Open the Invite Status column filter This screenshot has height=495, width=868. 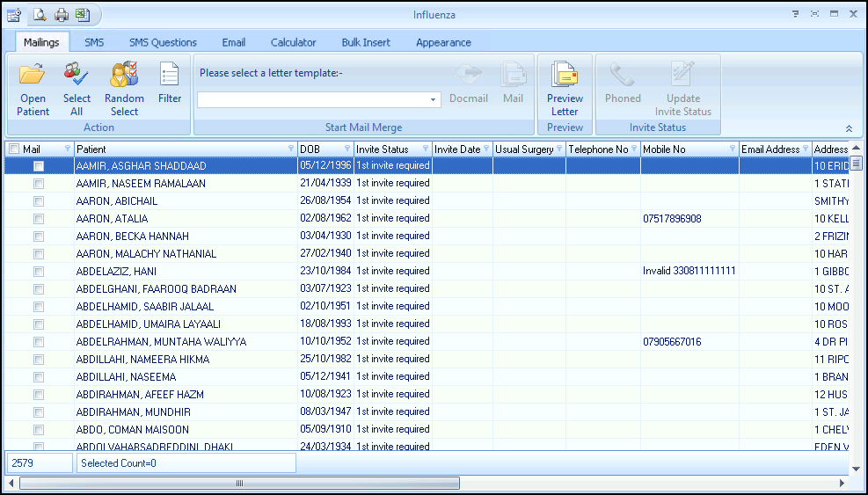(x=426, y=149)
